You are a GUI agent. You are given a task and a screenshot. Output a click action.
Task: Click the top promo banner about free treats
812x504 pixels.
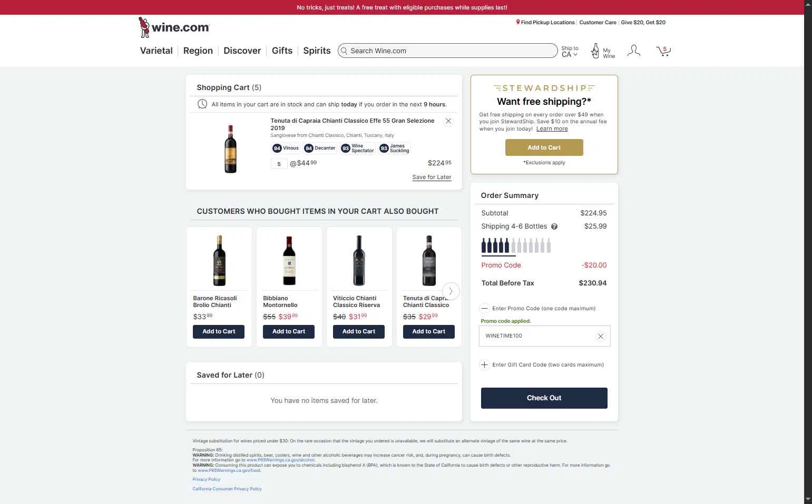click(x=402, y=7)
